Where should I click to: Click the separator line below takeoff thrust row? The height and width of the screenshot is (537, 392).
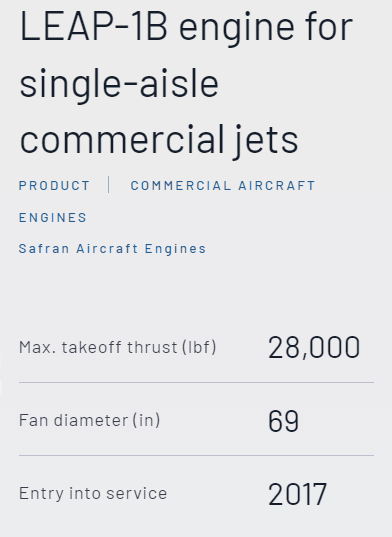pos(196,382)
